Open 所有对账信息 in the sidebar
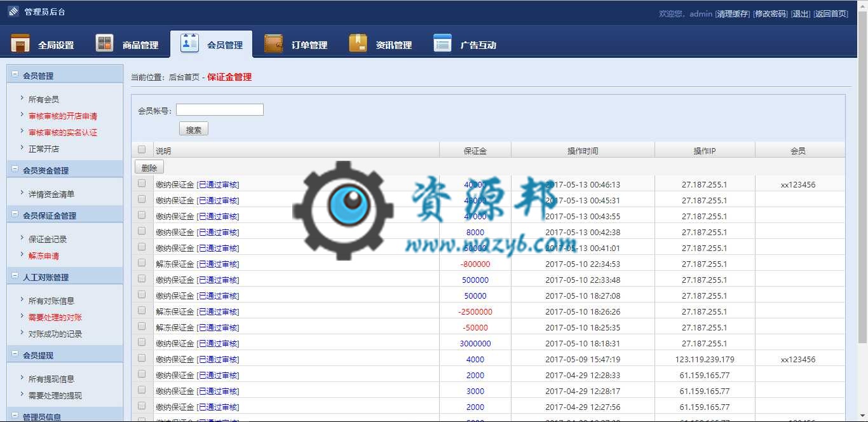This screenshot has width=868, height=422. coord(51,301)
